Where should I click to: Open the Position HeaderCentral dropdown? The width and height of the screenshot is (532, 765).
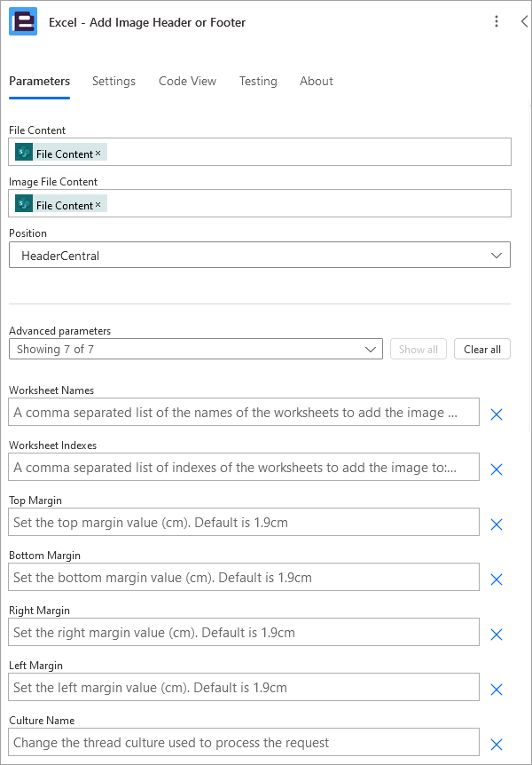[x=260, y=256]
